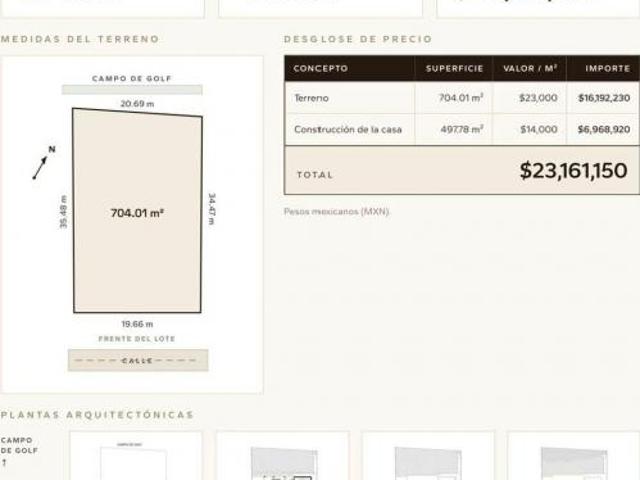The width and height of the screenshot is (640, 480).
Task: Click the north arrow compass icon
Action: [x=44, y=162]
